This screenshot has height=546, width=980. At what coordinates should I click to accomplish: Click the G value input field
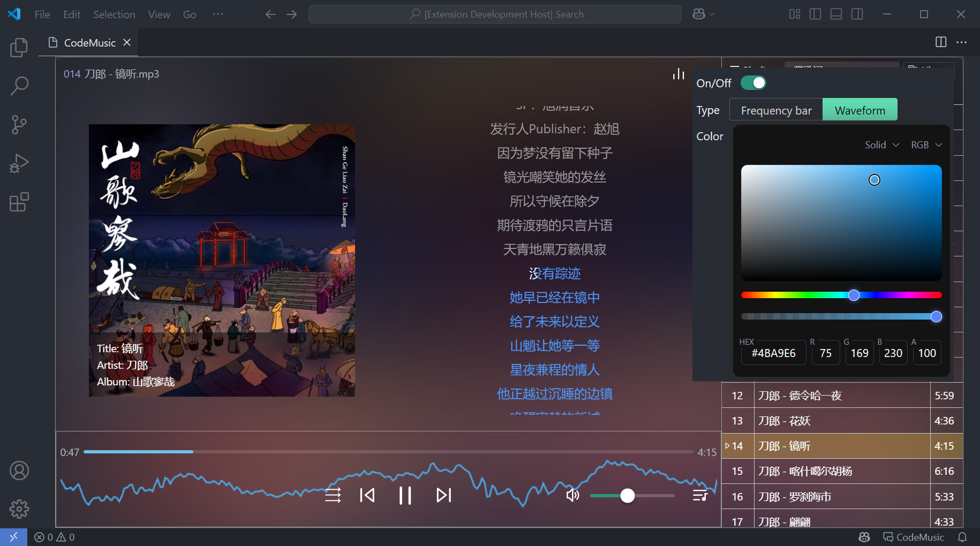860,353
